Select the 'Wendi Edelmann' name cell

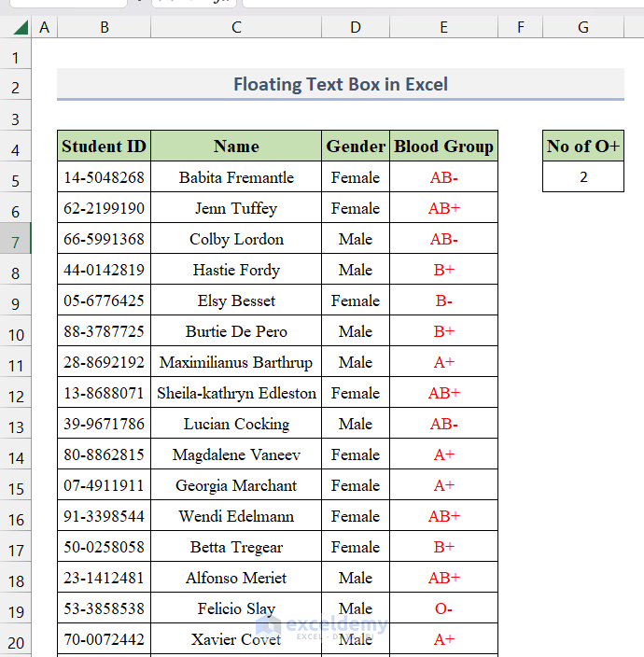(236, 516)
